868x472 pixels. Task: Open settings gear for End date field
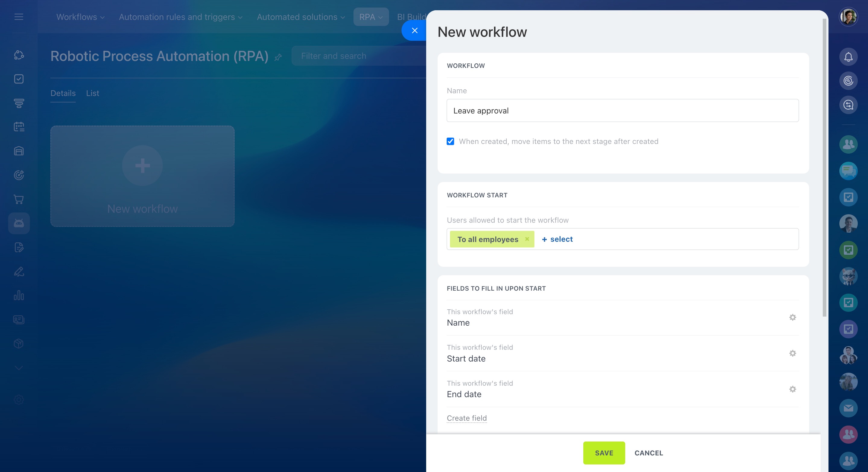click(x=793, y=389)
